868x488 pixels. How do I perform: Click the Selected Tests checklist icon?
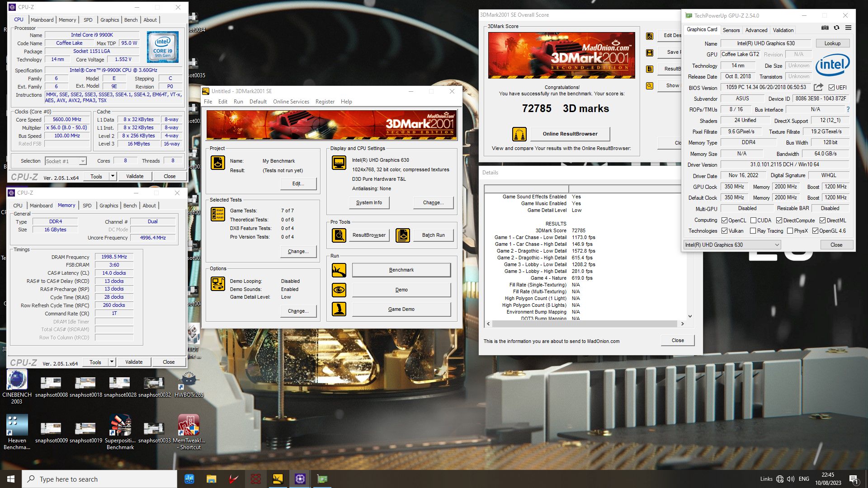[x=218, y=214]
